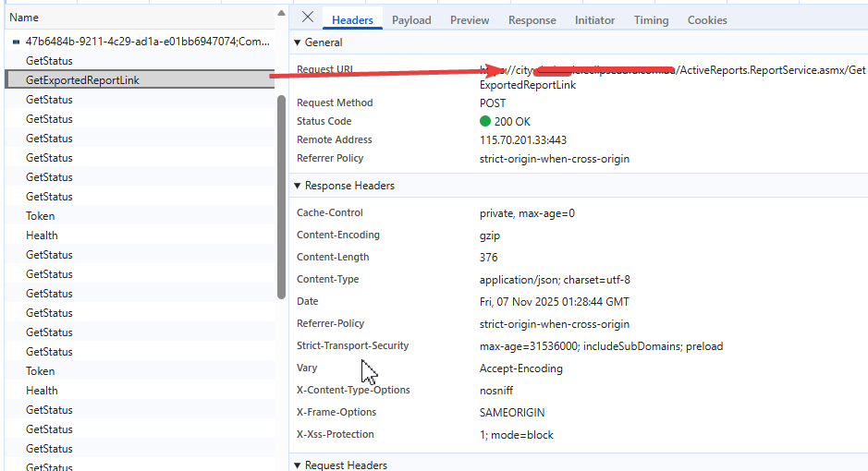868x471 pixels.
Task: Expand the Request Headers section
Action: (x=298, y=465)
